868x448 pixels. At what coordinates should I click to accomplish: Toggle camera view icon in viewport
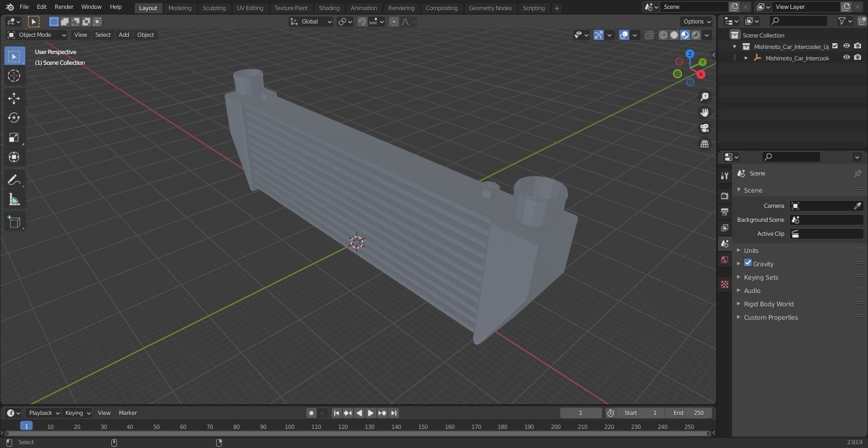[704, 128]
